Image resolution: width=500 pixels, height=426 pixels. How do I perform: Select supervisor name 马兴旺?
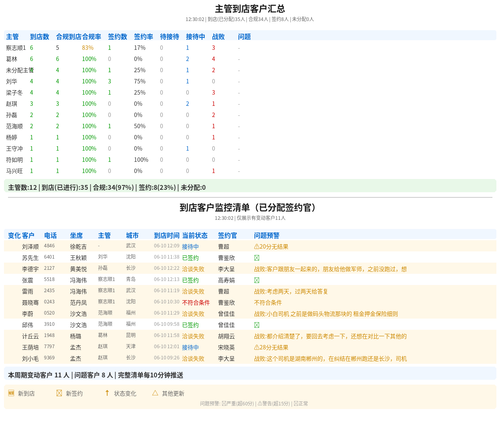pyautogui.click(x=14, y=171)
